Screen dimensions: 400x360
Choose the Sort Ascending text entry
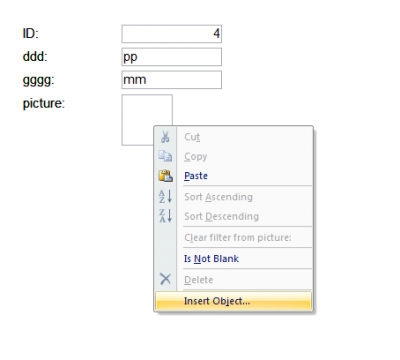218,197
